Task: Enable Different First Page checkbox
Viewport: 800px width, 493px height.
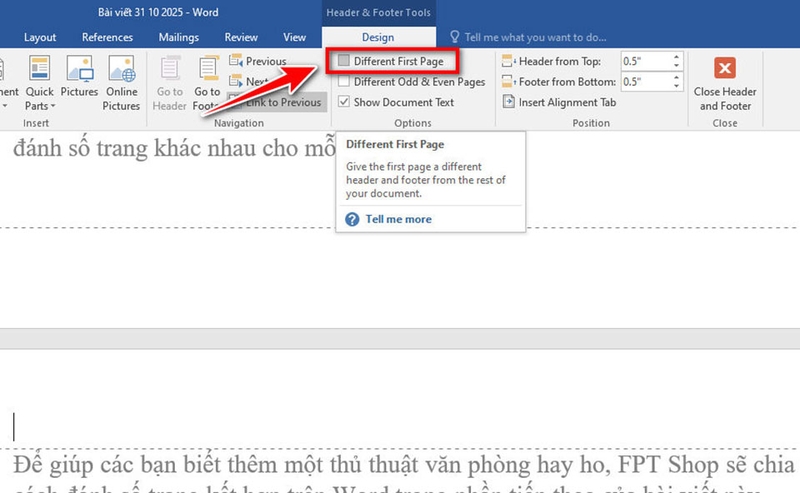Action: (344, 61)
